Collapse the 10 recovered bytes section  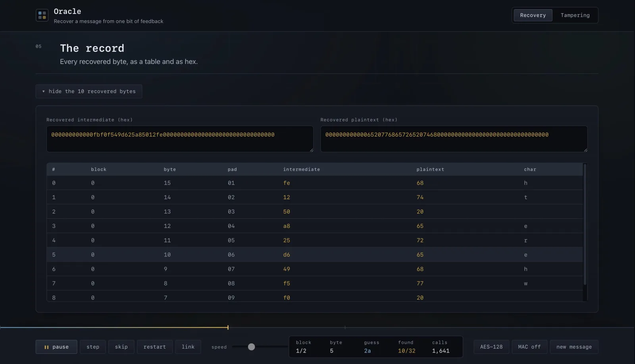(89, 91)
